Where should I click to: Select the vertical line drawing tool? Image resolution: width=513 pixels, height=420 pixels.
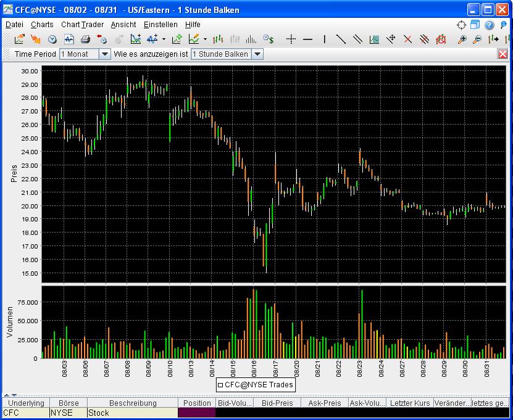click(324, 39)
